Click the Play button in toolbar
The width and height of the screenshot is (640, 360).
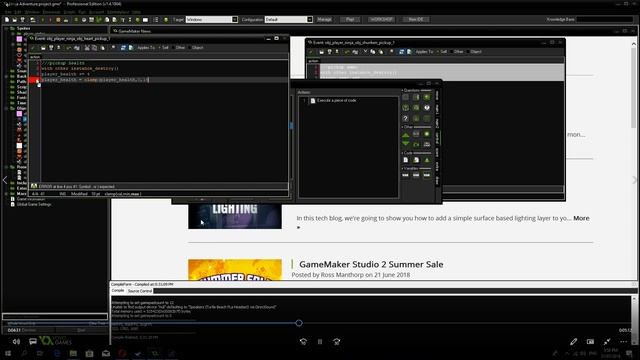coord(350,20)
